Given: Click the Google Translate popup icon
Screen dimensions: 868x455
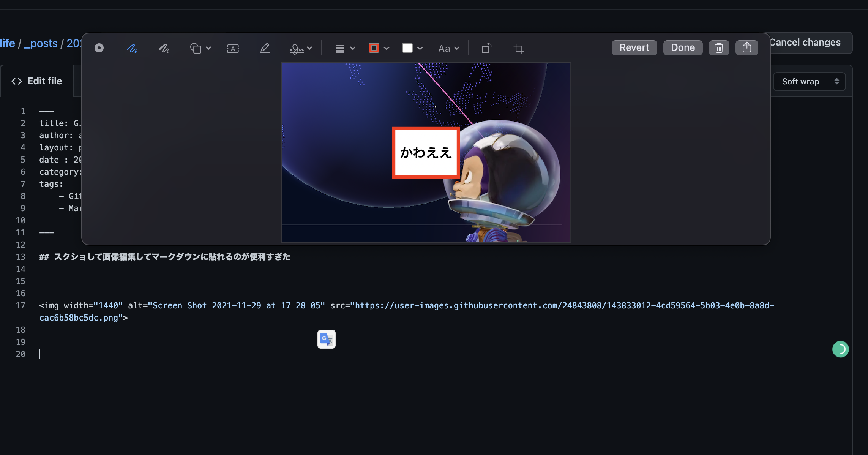Looking at the screenshot, I should coord(327,339).
